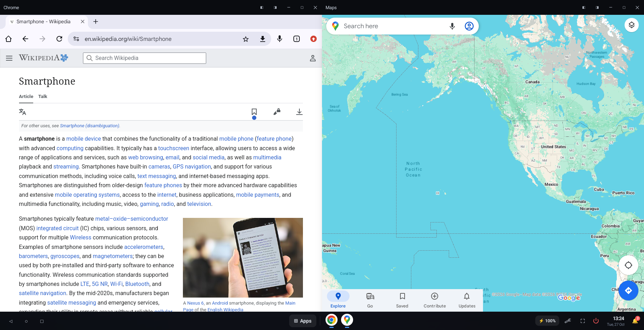This screenshot has width=644, height=330.
Task: Open the Go tab in Maps
Action: coord(370,300)
